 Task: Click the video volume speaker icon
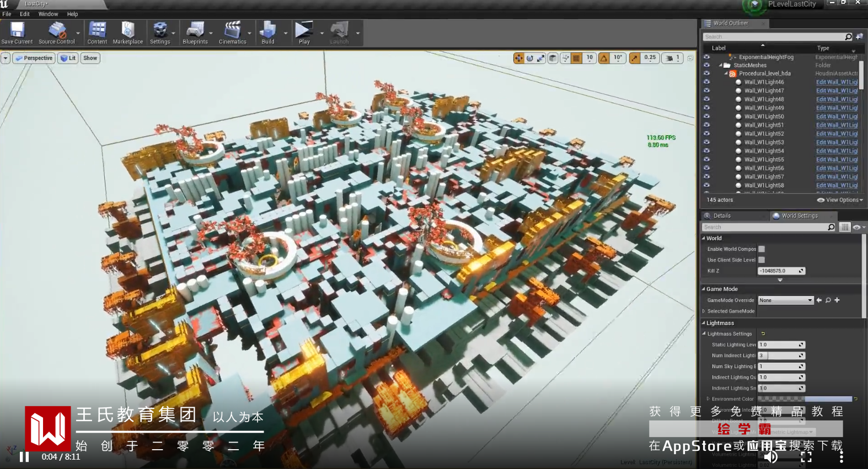pos(771,457)
